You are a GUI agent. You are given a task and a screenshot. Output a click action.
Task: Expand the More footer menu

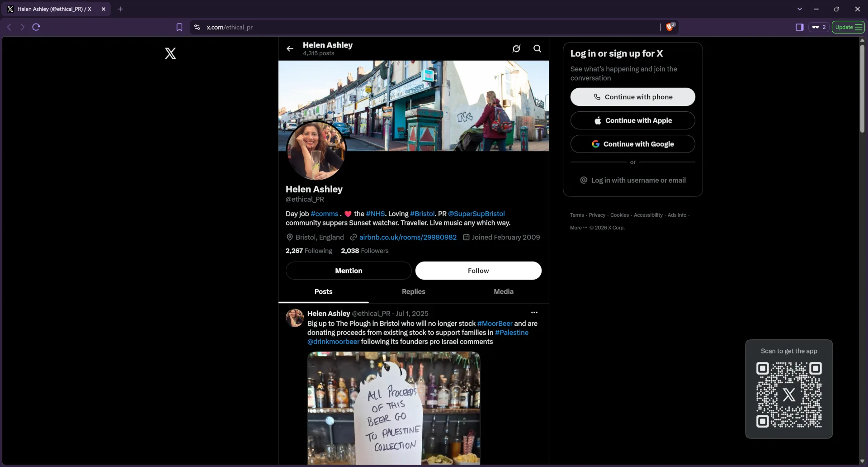coord(579,228)
